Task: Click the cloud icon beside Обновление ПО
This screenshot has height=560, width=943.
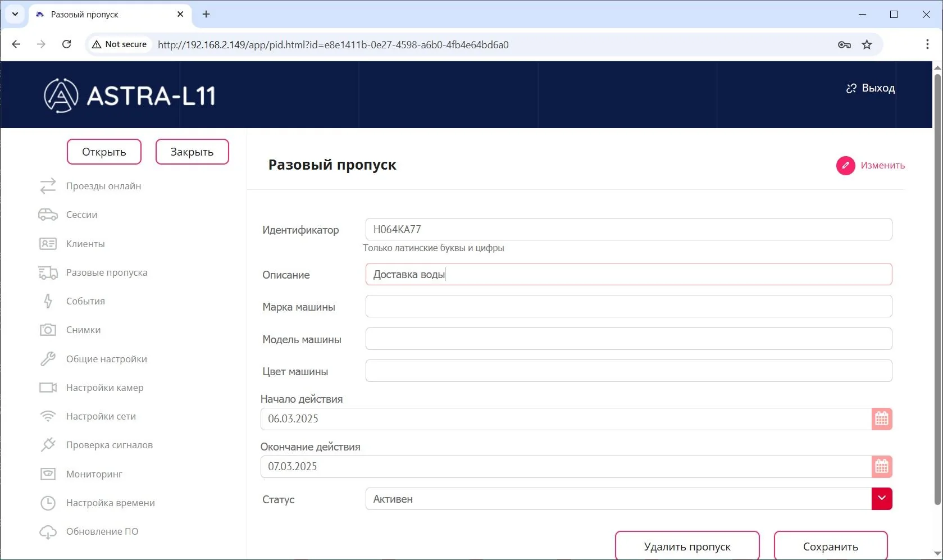Action: 48,531
